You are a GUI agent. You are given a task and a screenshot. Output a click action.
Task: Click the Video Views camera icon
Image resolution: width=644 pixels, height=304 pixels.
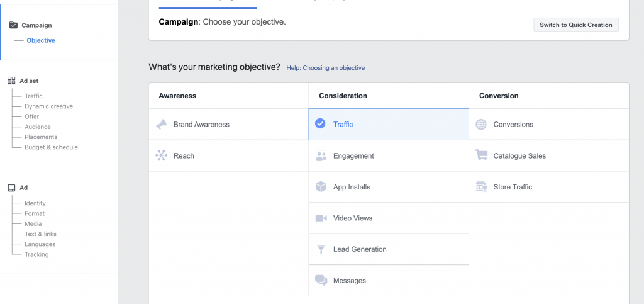(x=321, y=218)
